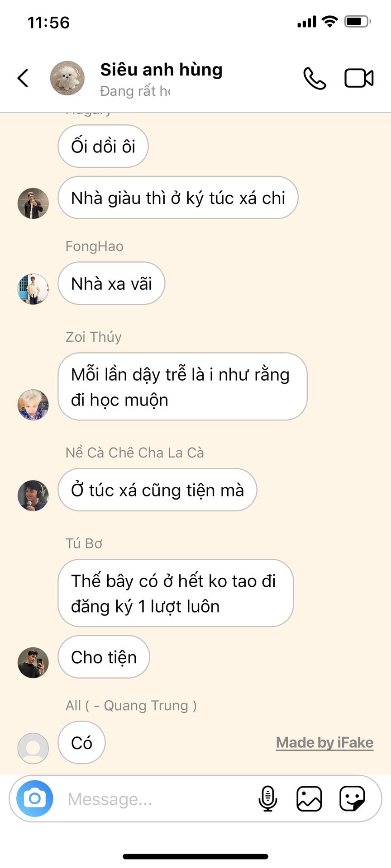This screenshot has width=391, height=868.
Task: Focus the Message text field
Action: point(158,799)
